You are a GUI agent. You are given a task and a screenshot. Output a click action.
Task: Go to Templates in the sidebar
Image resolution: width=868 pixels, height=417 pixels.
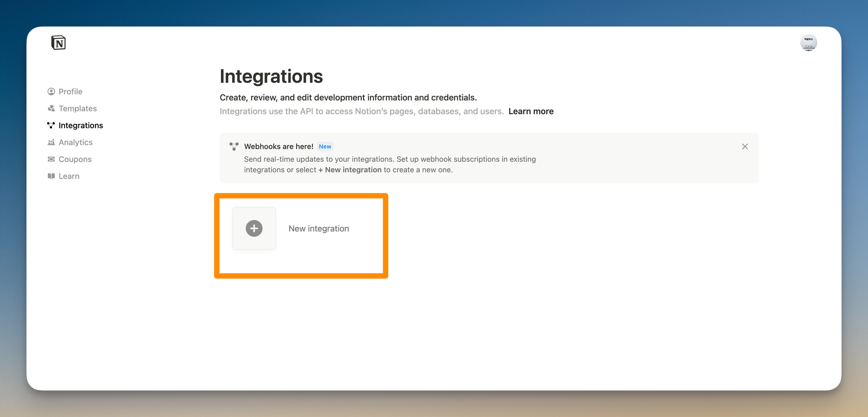point(72,108)
